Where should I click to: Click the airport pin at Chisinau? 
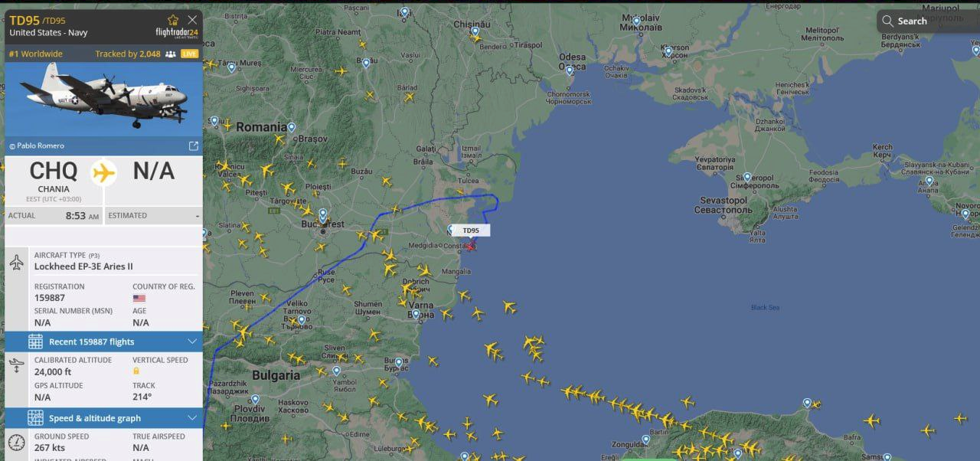pos(475,31)
